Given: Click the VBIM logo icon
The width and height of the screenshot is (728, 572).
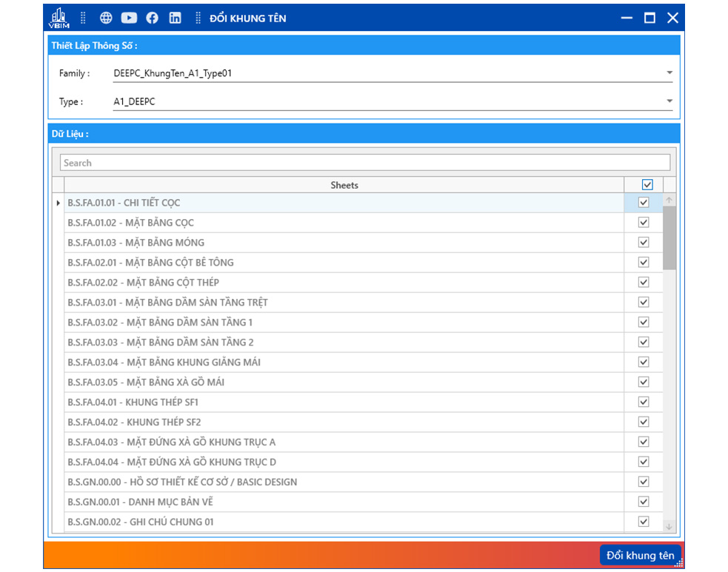Looking at the screenshot, I should point(59,18).
